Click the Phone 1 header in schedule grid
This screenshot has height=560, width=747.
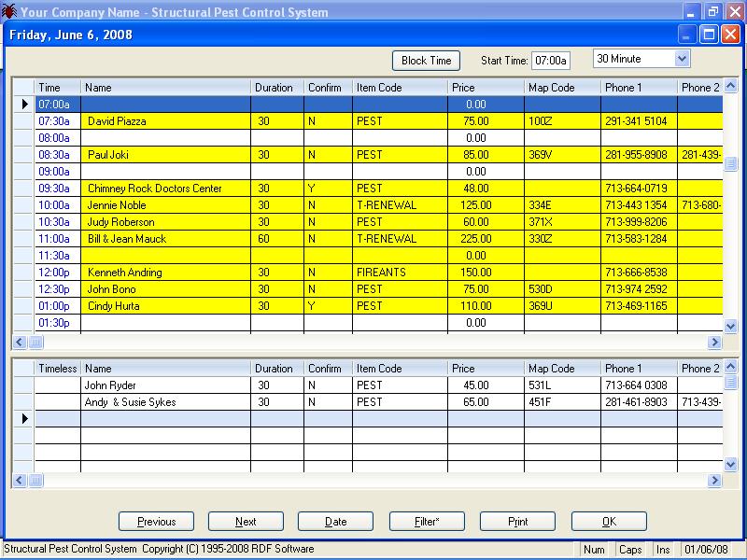639,88
